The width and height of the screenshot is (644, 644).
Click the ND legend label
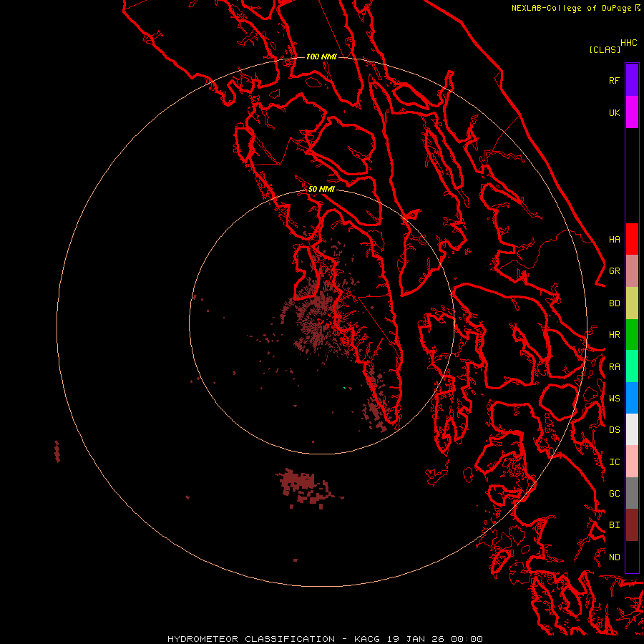point(614,557)
